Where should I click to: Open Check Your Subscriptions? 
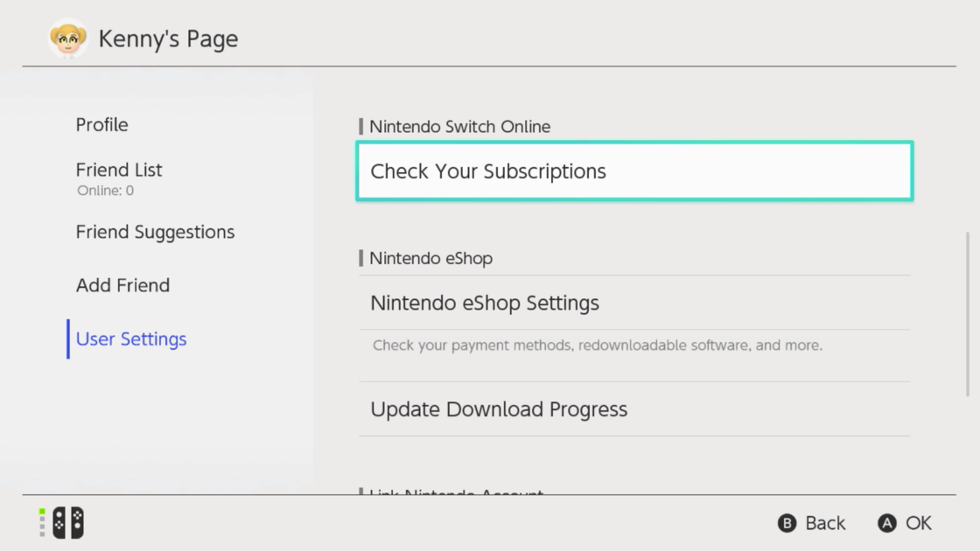click(634, 171)
